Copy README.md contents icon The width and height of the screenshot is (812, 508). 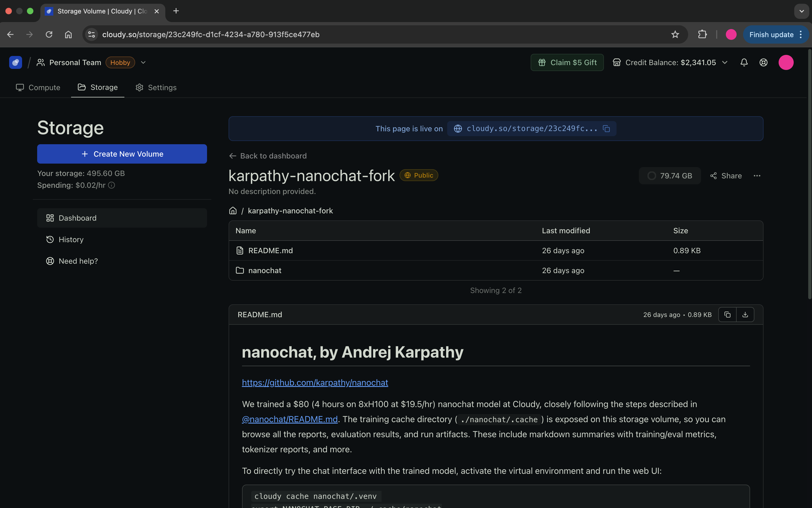pos(727,315)
